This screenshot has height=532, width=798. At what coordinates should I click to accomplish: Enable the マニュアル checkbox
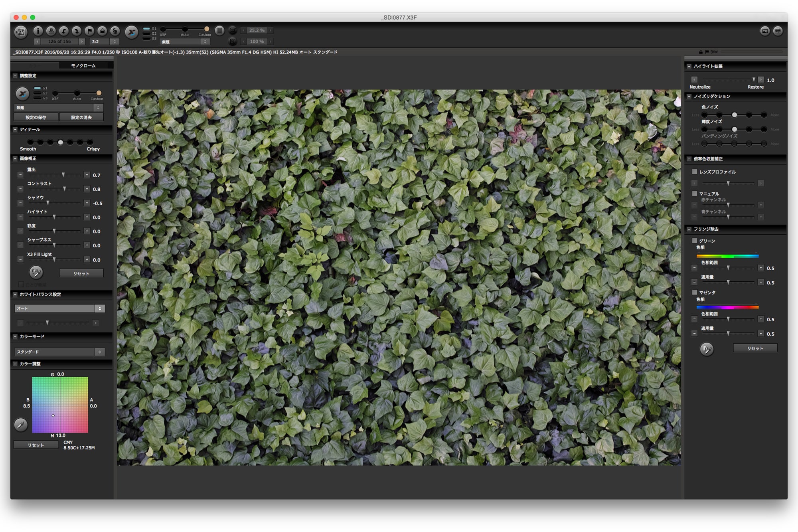pyautogui.click(x=695, y=194)
